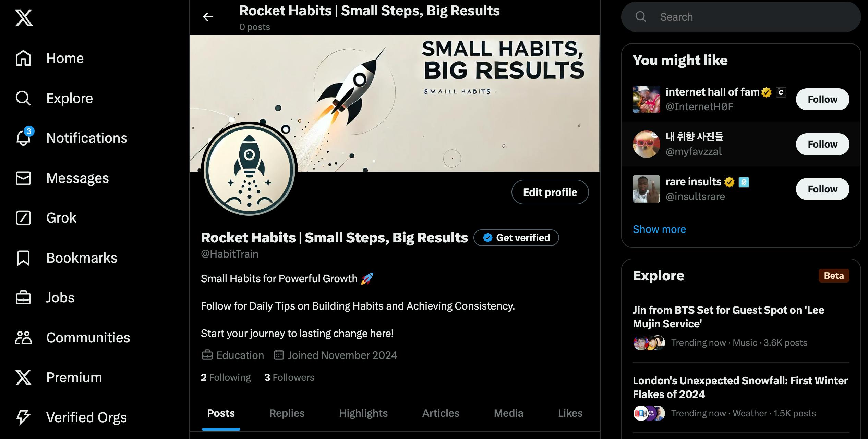This screenshot has height=439, width=868.
Task: Open the Bookmarks icon
Action: (23, 258)
